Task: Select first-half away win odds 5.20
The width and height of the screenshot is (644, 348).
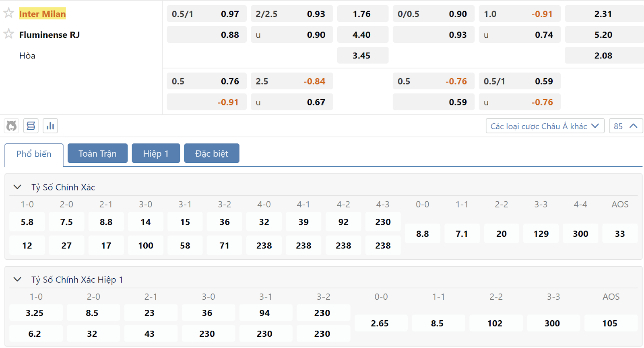Action: coord(604,35)
